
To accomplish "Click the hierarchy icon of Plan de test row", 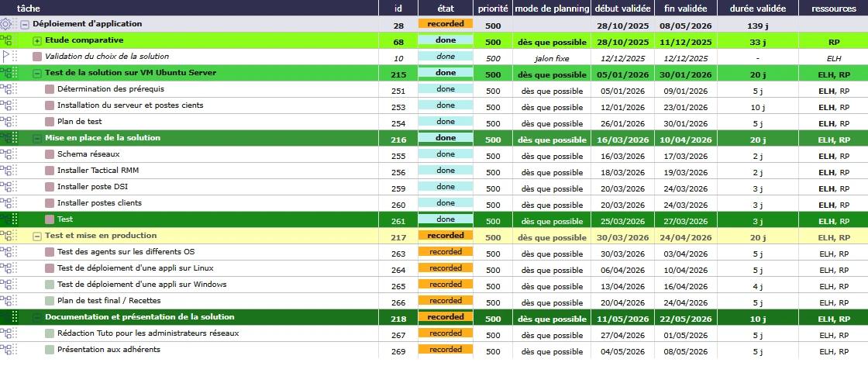I will pyautogui.click(x=6, y=122).
